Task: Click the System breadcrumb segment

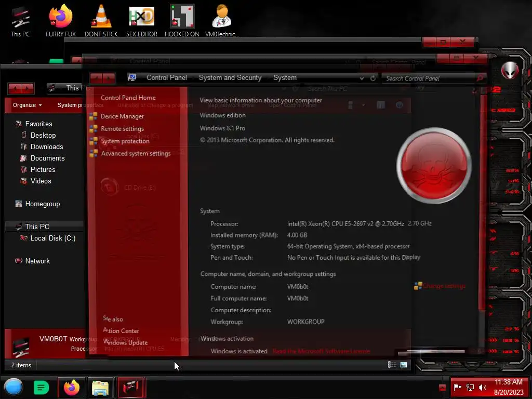Action: pos(285,78)
